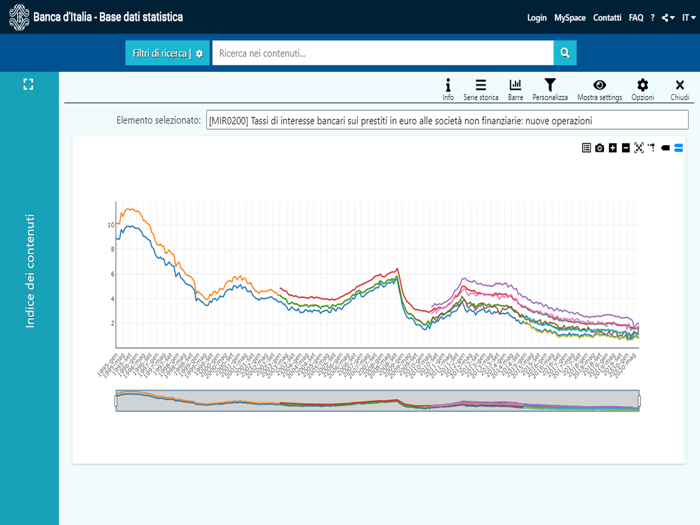Viewport: 700px width, 525px height.
Task: Click the Banca d'Italia logo
Action: (19, 17)
